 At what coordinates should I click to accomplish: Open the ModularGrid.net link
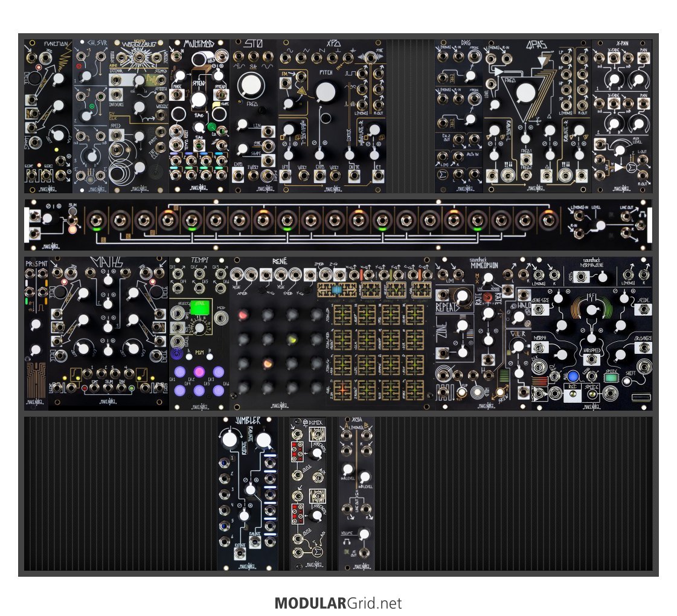click(338, 603)
